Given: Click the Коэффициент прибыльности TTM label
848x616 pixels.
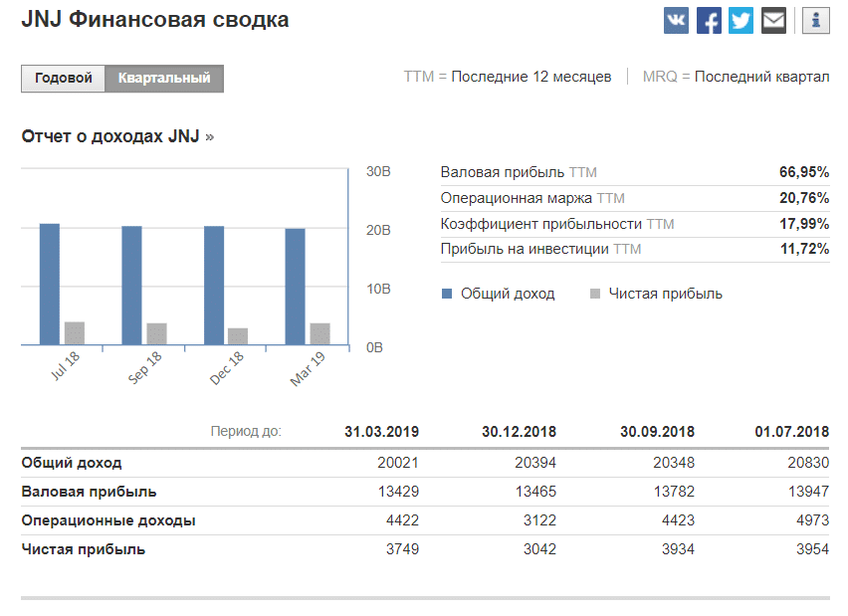Looking at the screenshot, I should click(x=557, y=224).
